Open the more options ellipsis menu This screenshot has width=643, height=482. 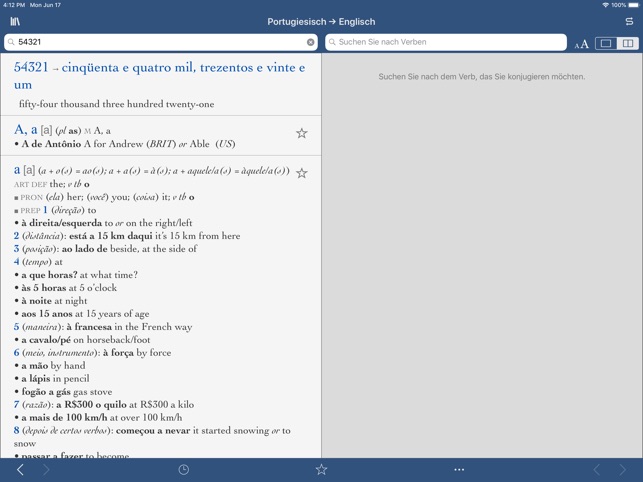point(459,470)
